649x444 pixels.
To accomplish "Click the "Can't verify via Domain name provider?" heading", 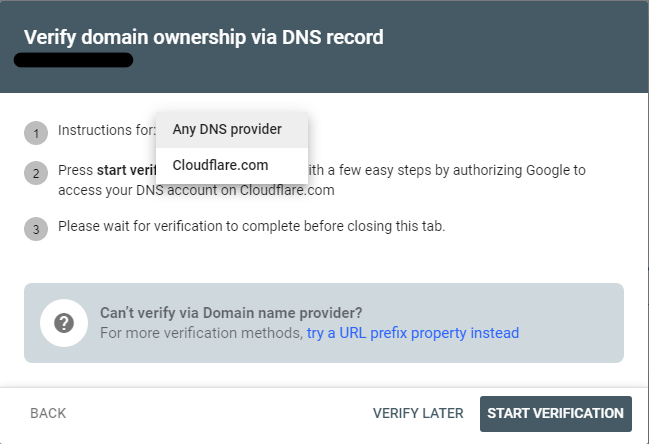I will click(x=231, y=313).
